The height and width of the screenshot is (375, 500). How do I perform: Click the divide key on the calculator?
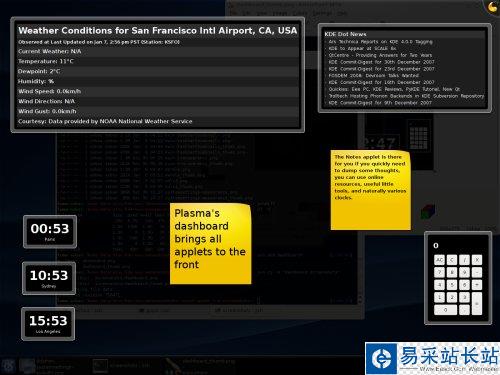pos(464,260)
